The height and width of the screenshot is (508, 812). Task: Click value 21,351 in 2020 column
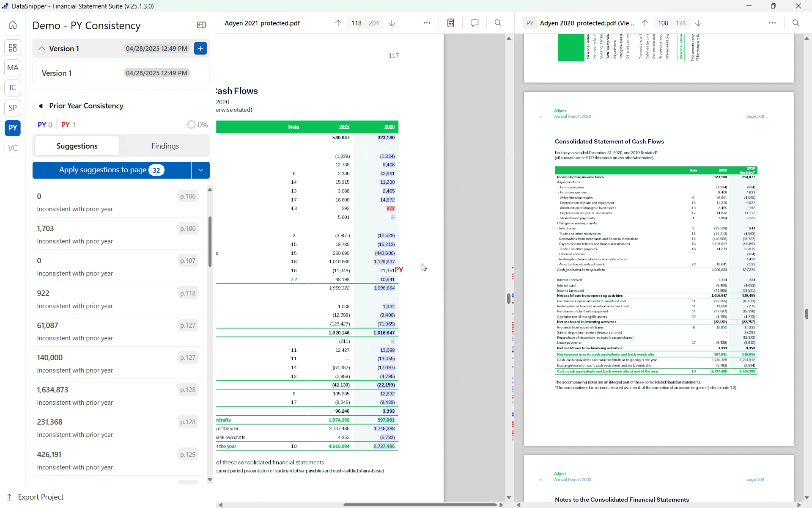pos(387,271)
